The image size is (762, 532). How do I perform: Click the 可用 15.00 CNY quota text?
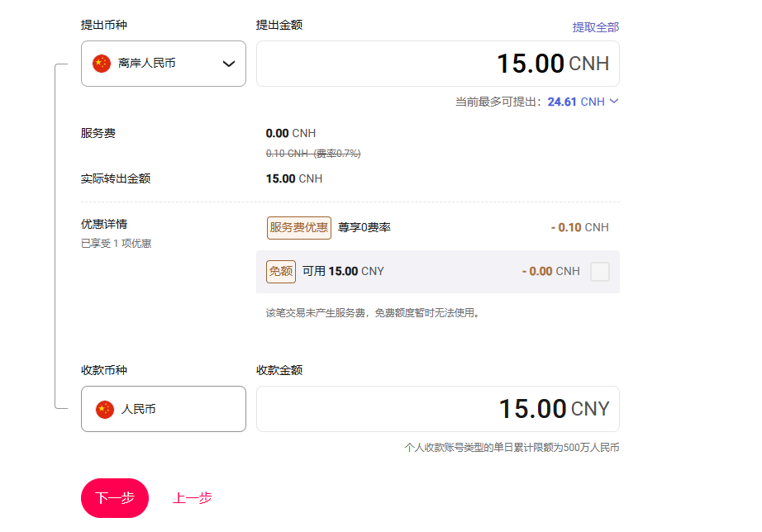click(343, 271)
